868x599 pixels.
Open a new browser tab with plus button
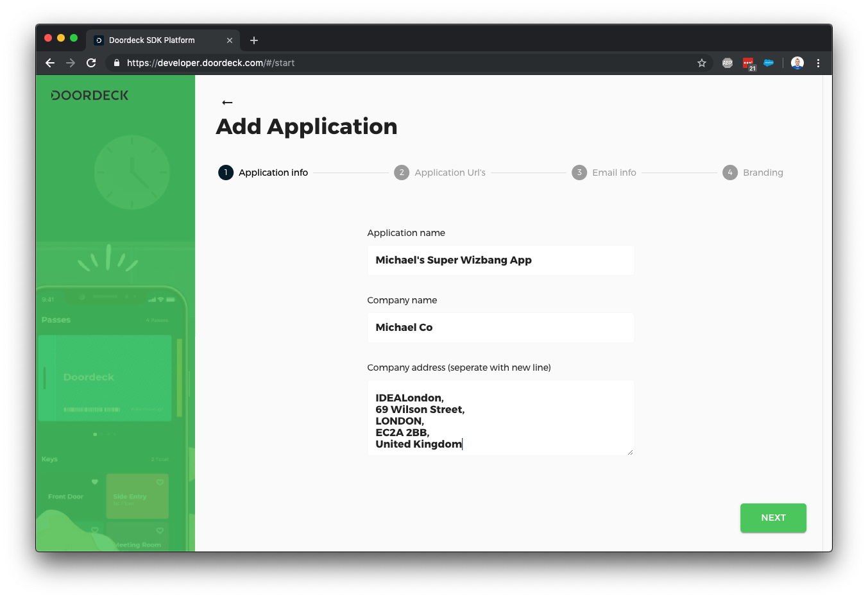(x=253, y=40)
